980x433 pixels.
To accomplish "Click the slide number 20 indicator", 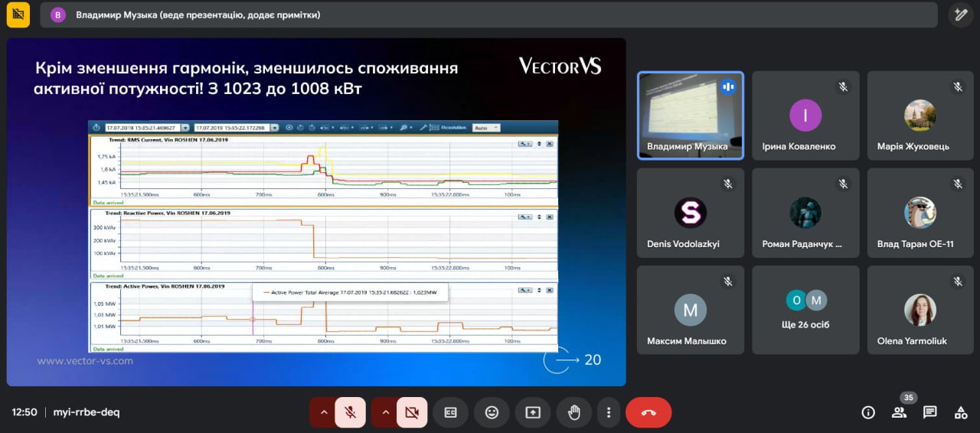I will point(593,360).
